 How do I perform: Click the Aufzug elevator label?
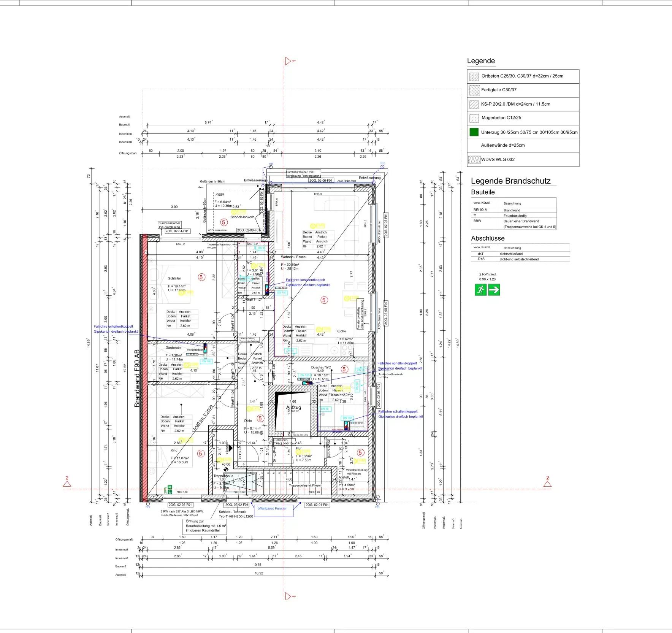(293, 407)
